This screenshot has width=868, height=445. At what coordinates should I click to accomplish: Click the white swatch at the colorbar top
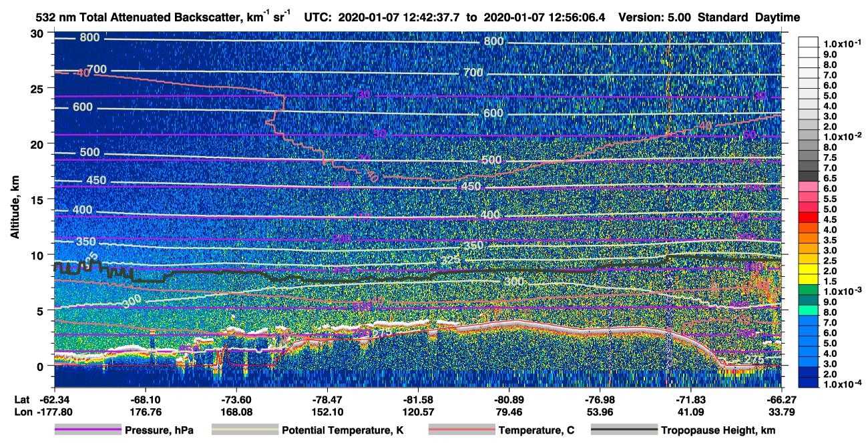click(x=809, y=42)
